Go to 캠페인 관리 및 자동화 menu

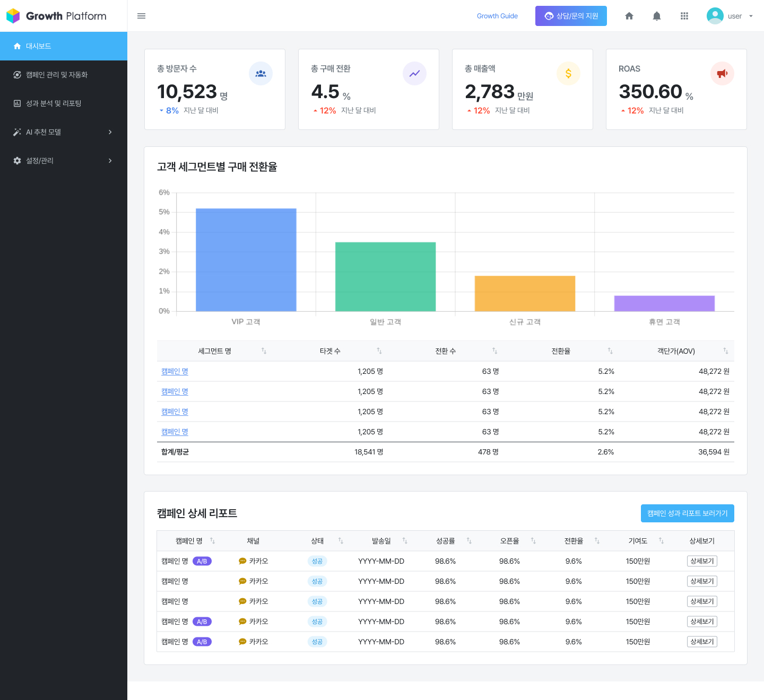[x=57, y=75]
